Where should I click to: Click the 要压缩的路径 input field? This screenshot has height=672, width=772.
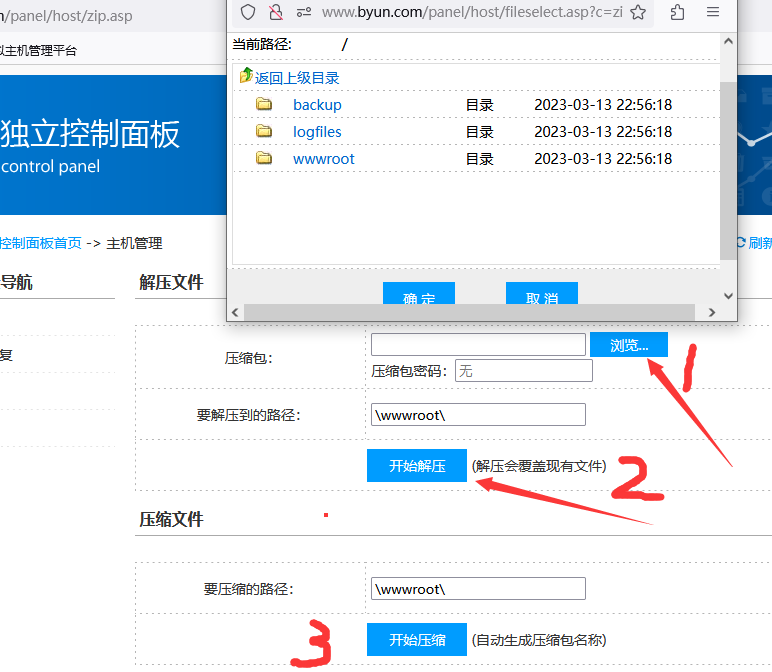(x=478, y=589)
